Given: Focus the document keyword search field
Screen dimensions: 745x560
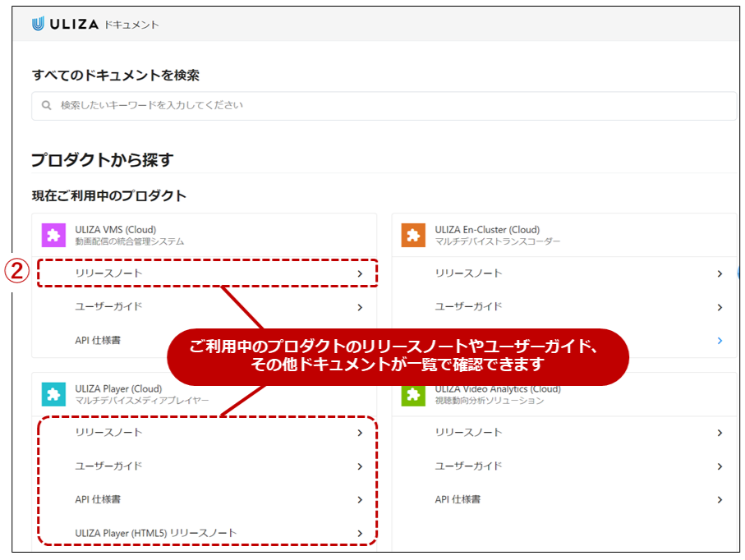Looking at the screenshot, I should (384, 105).
